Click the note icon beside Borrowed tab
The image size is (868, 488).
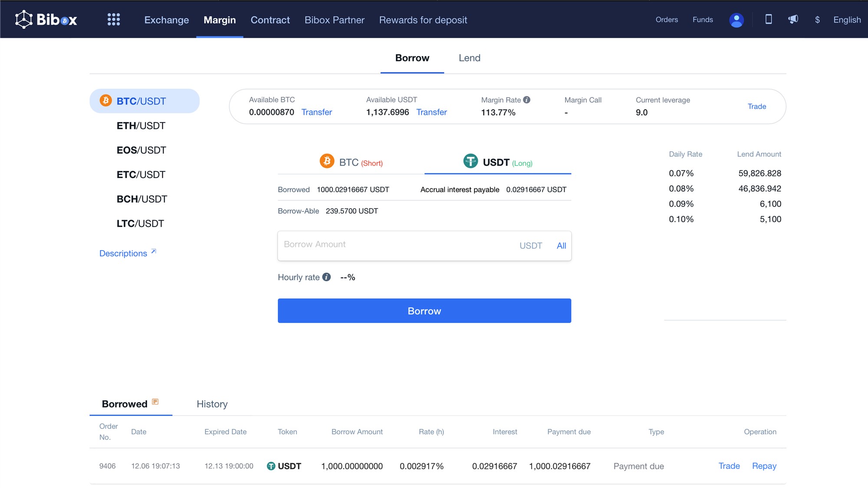click(x=155, y=402)
